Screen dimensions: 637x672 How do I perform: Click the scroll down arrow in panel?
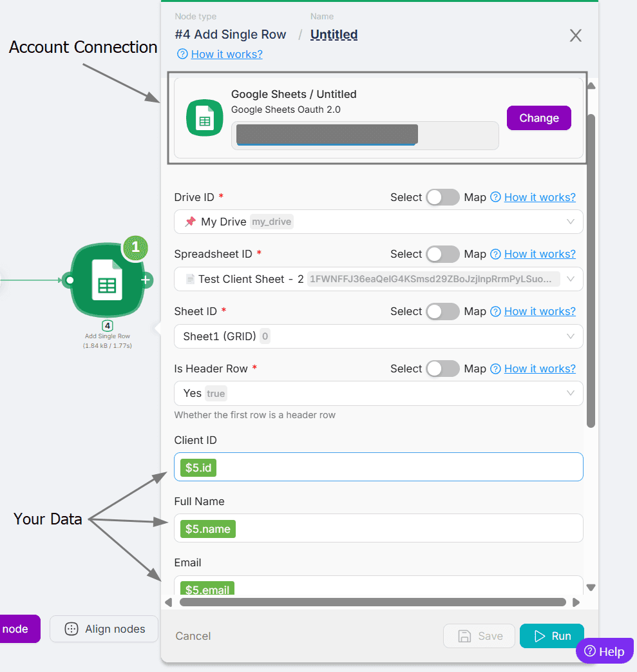click(x=591, y=587)
